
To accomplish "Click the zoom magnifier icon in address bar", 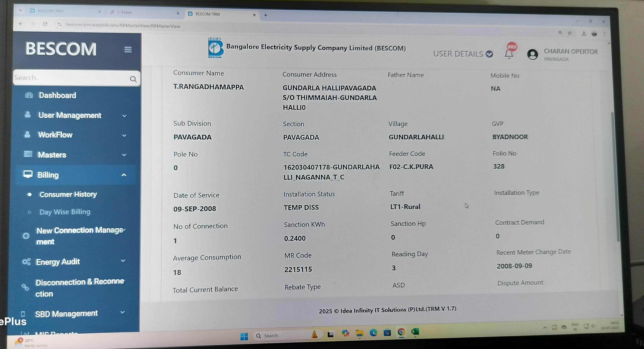I will point(560,33).
